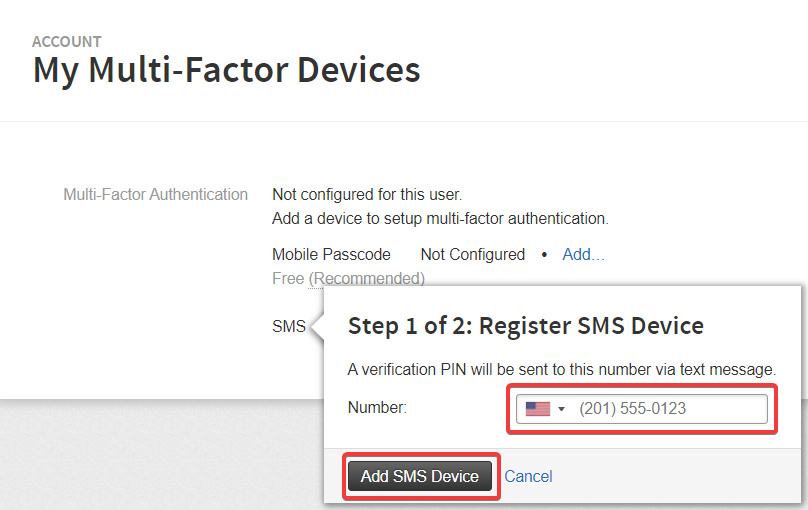Click the Not Configured status text
This screenshot has width=808, height=510.
click(x=473, y=254)
